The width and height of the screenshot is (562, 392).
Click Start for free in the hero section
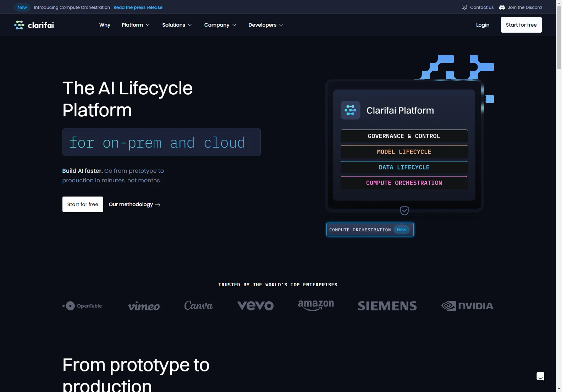pyautogui.click(x=83, y=204)
